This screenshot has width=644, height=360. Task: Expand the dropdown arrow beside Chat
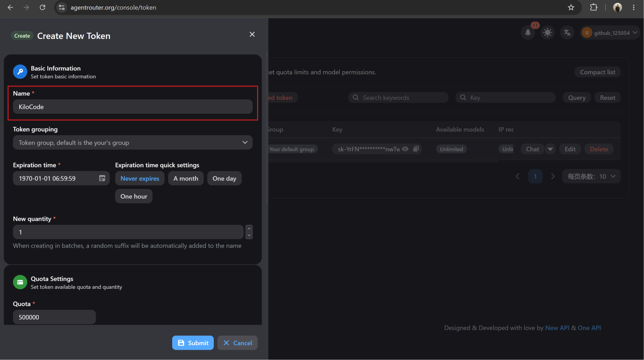[x=550, y=149]
